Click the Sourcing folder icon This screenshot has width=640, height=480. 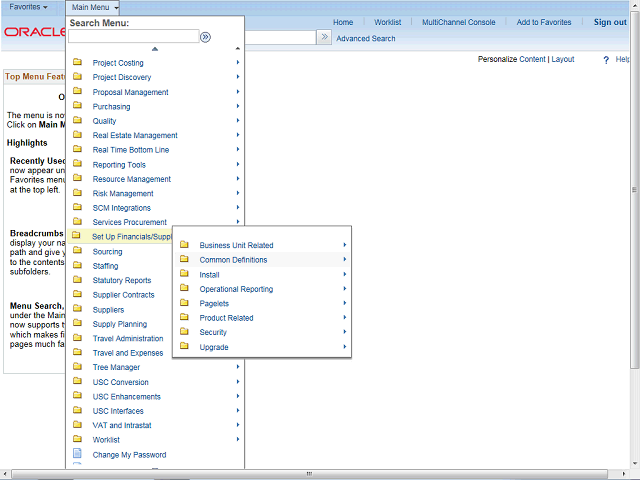pyautogui.click(x=77, y=251)
